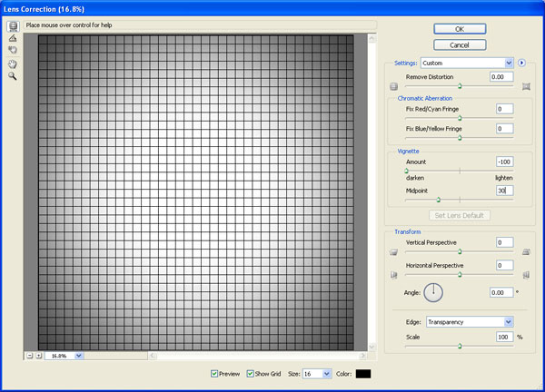The height and width of the screenshot is (392, 545).
Task: Disable the Show Grid checkbox
Action: point(251,373)
